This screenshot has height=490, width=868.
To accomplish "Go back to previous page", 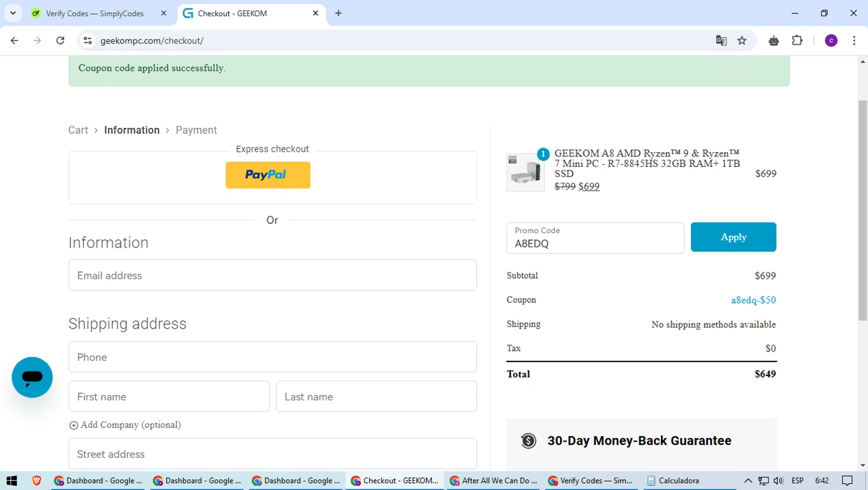I will point(14,40).
